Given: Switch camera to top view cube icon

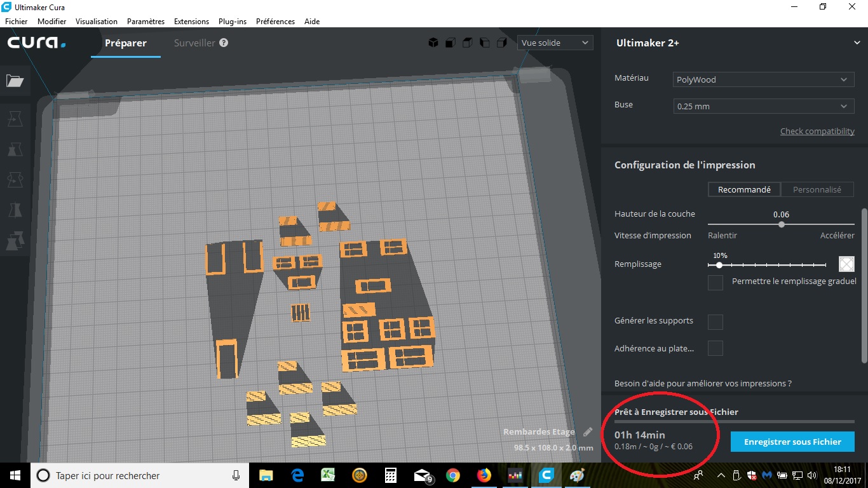Looking at the screenshot, I should pos(467,43).
